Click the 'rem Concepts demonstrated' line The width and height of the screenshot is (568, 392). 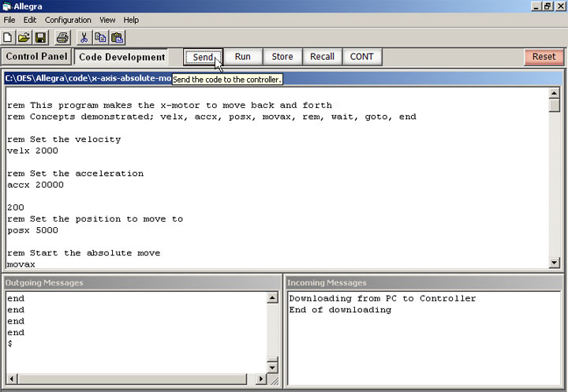click(212, 117)
